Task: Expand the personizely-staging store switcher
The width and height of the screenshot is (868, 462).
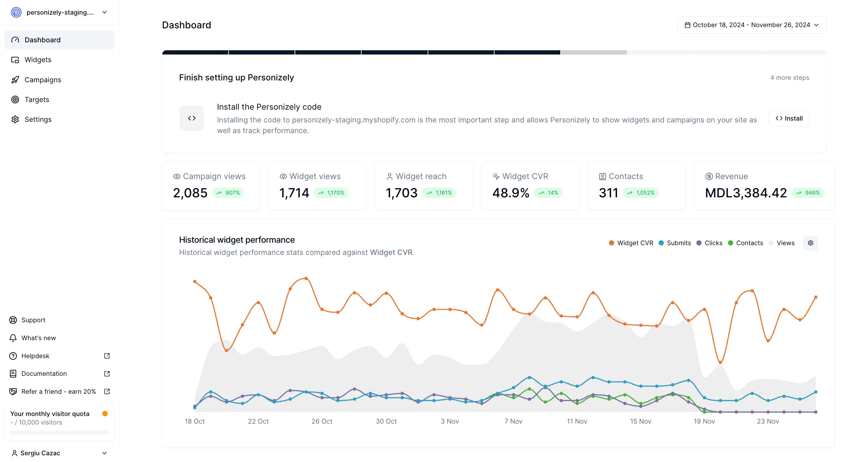Action: tap(59, 12)
